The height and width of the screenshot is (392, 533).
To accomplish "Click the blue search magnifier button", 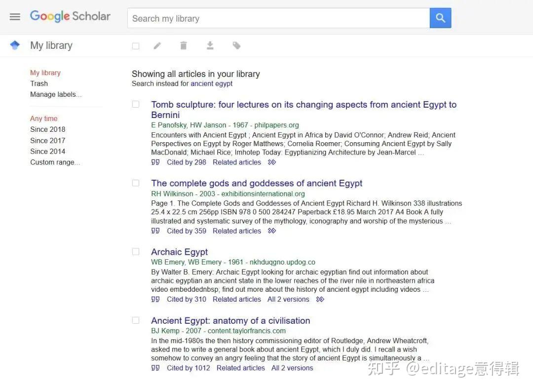I will click(440, 18).
